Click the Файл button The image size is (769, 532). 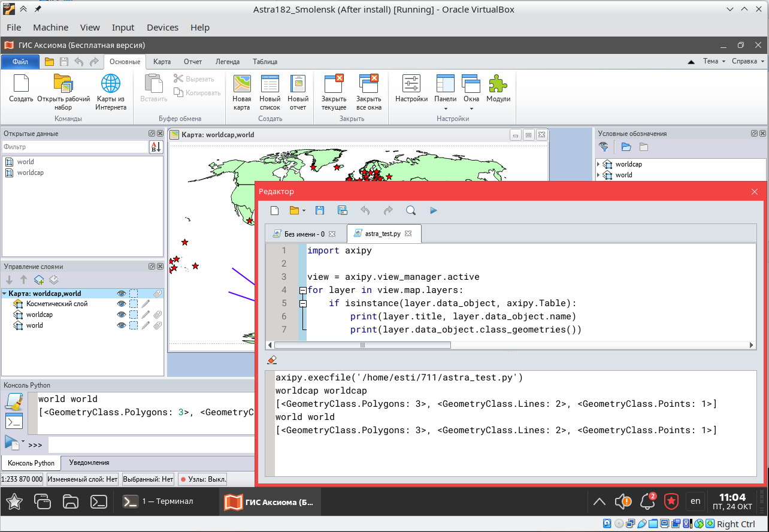[20, 62]
